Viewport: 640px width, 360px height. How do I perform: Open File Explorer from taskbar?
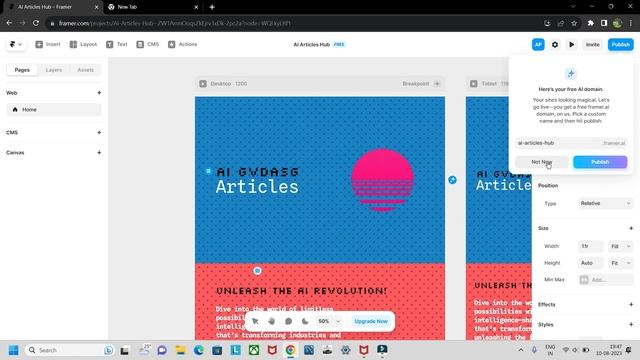(180, 350)
